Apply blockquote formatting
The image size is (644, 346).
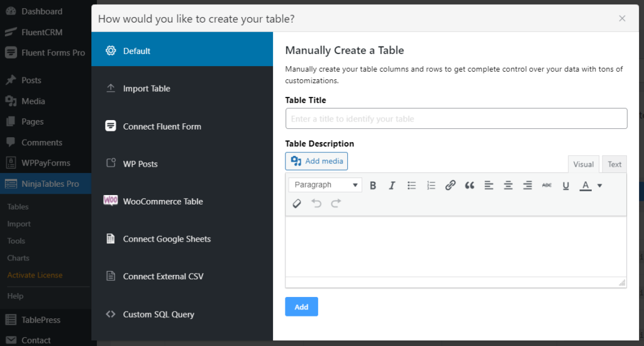(469, 185)
